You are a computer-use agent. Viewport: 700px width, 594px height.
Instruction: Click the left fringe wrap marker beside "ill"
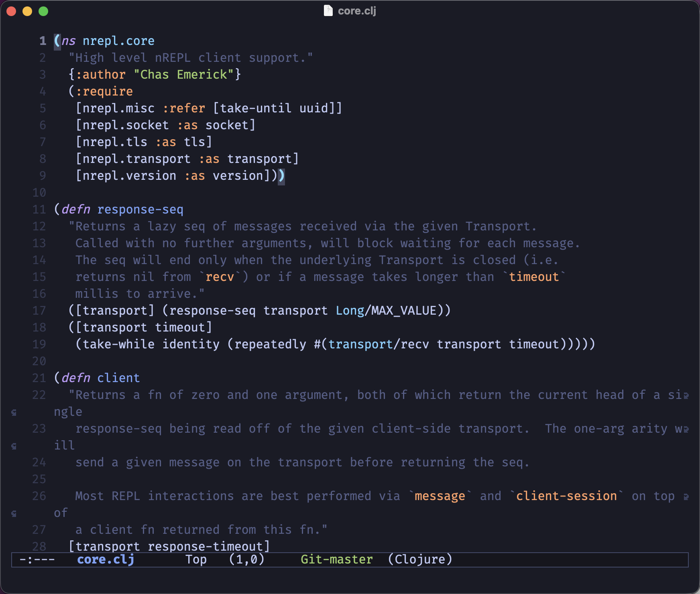pos(14,446)
